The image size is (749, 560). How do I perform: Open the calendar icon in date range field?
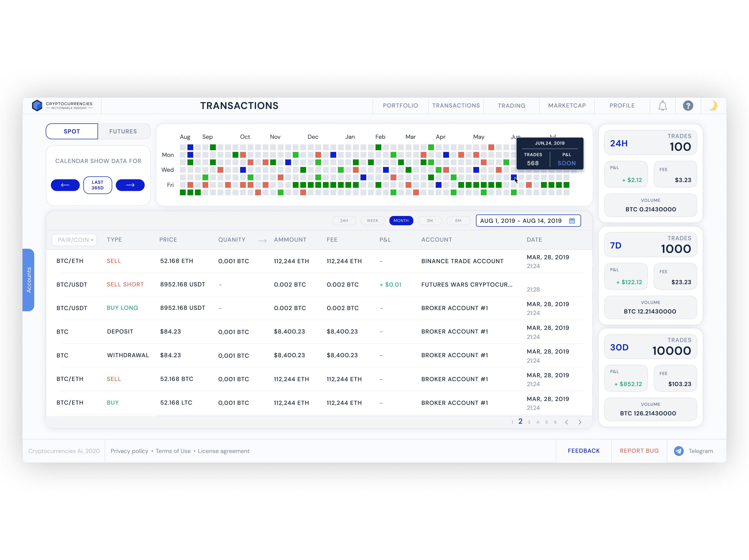572,221
